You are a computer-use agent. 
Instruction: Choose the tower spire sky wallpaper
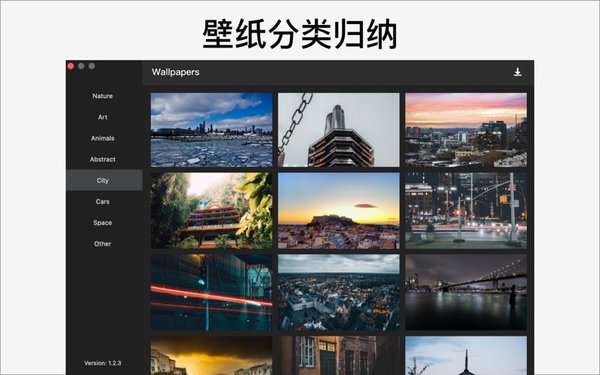coord(466,355)
